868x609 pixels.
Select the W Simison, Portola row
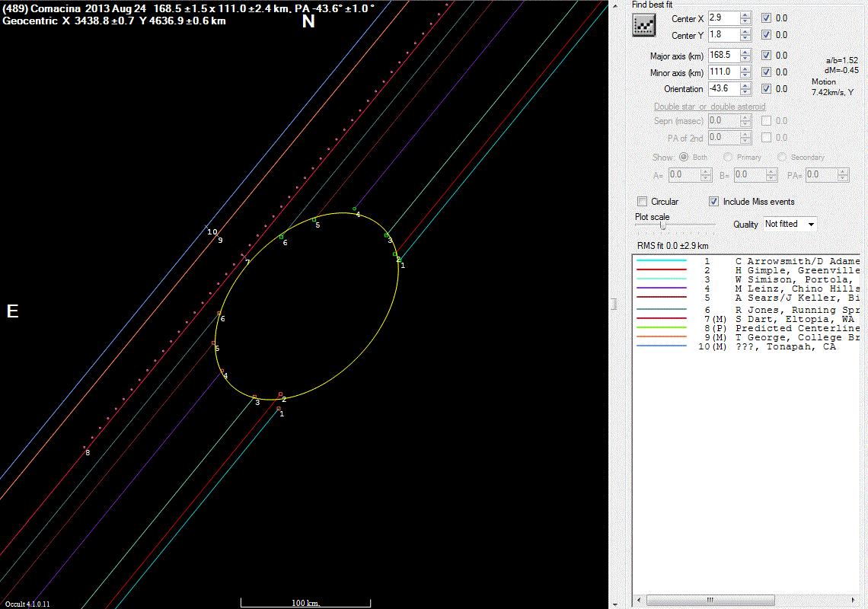[x=748, y=279]
